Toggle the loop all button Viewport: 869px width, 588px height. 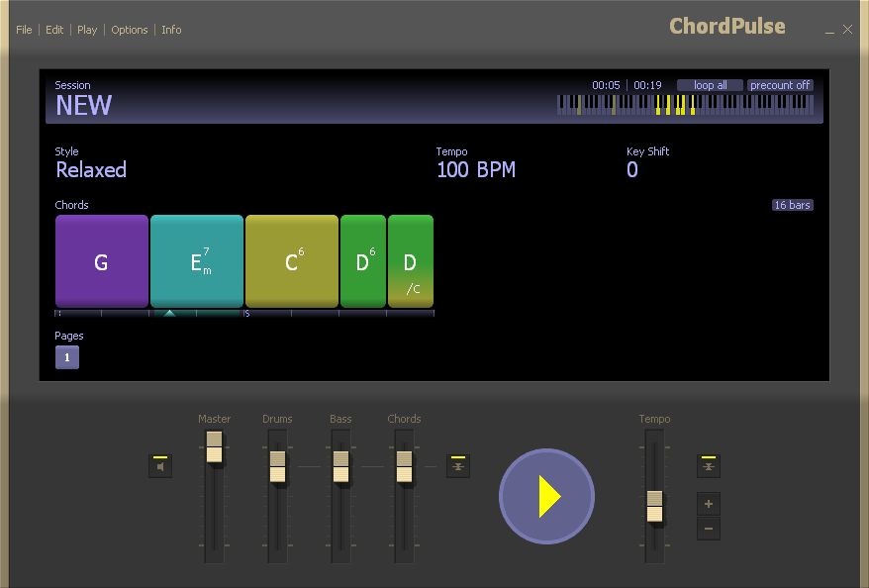(x=710, y=85)
